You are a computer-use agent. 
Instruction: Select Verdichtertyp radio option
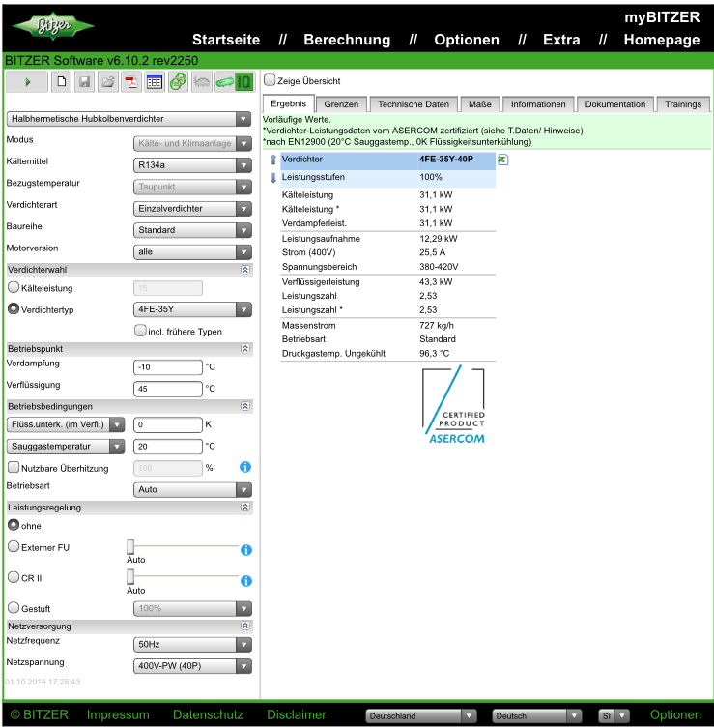tap(14, 308)
